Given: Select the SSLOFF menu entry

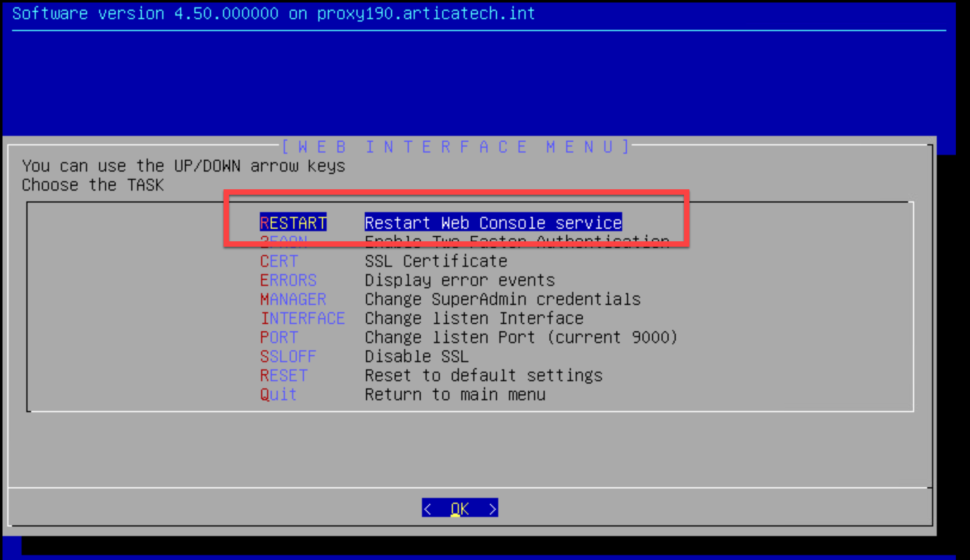Looking at the screenshot, I should [288, 357].
